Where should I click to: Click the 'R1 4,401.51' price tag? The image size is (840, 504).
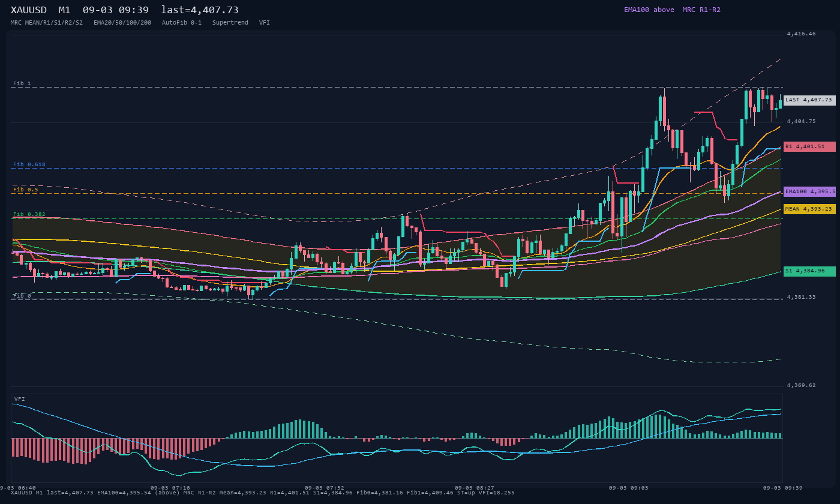click(x=809, y=146)
